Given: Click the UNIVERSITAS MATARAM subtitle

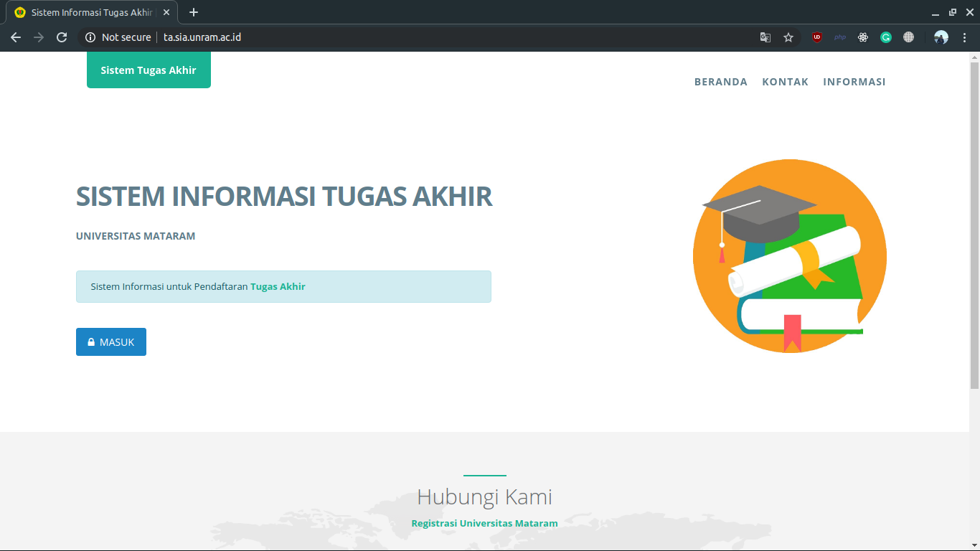Looking at the screenshot, I should click(136, 236).
